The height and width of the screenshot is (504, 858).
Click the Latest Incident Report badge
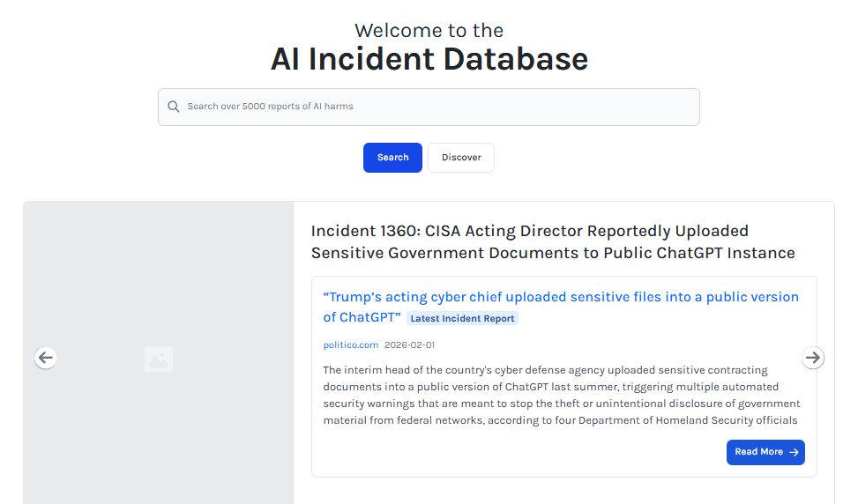click(x=462, y=319)
